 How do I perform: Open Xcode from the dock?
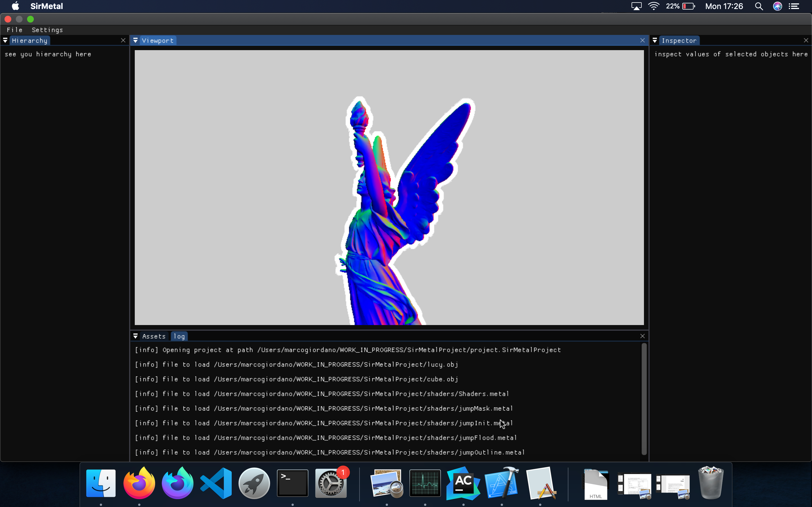(502, 484)
